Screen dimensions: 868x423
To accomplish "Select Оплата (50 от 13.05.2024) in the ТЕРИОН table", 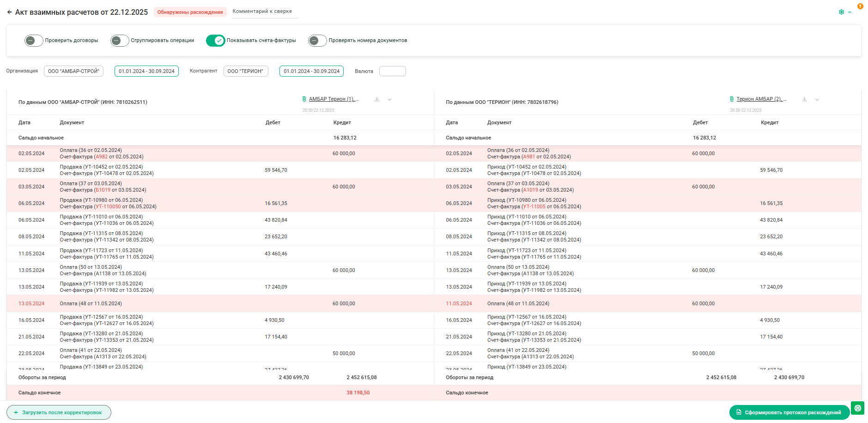I will (x=518, y=267).
